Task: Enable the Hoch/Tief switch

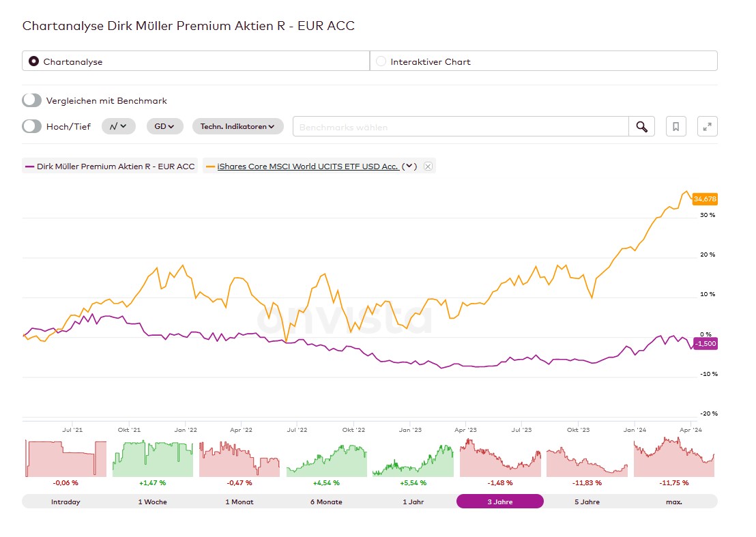Action: (32, 126)
